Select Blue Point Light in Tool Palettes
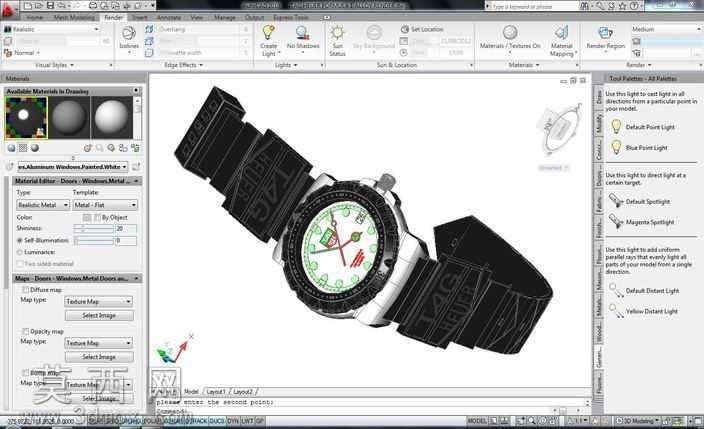 pos(638,147)
